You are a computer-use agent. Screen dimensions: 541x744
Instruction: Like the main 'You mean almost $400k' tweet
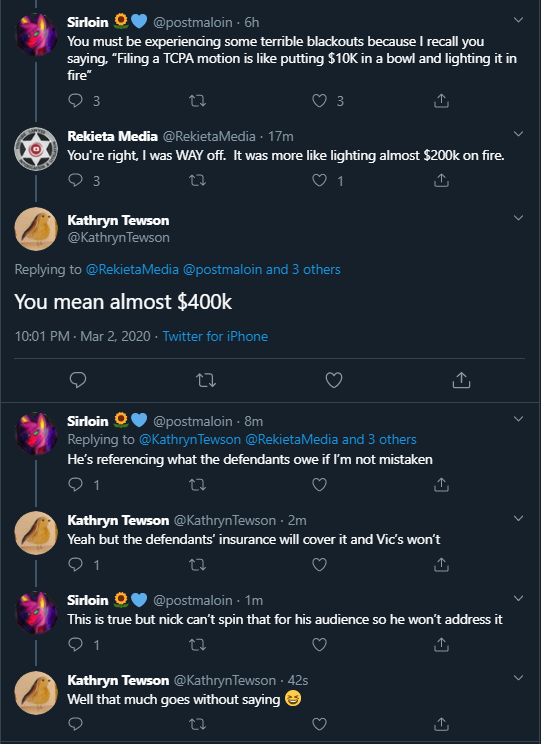334,380
